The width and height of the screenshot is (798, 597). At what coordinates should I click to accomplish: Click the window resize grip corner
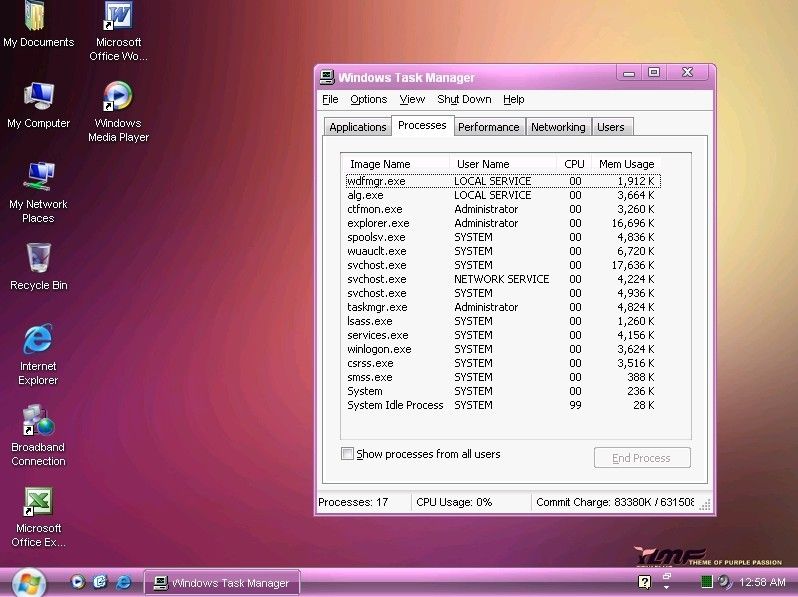(705, 505)
